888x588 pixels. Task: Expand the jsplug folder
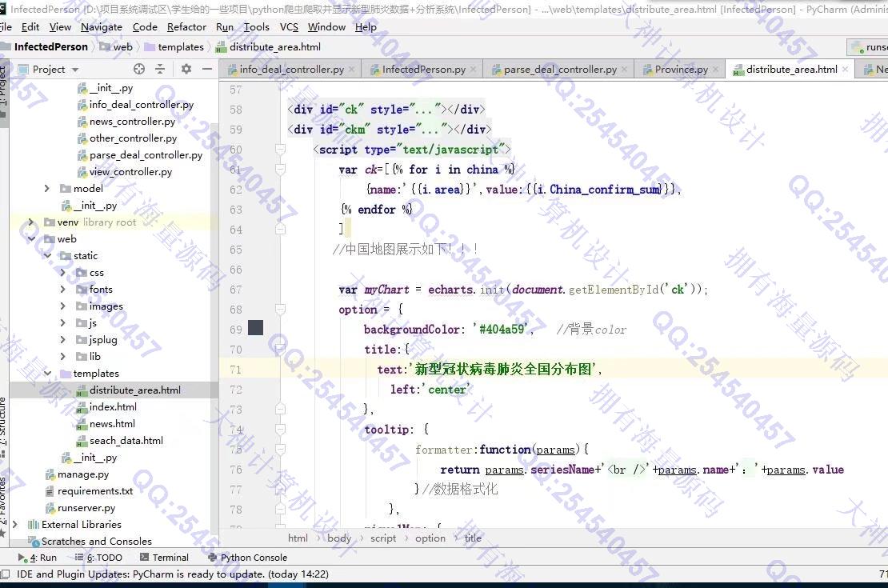(63, 340)
